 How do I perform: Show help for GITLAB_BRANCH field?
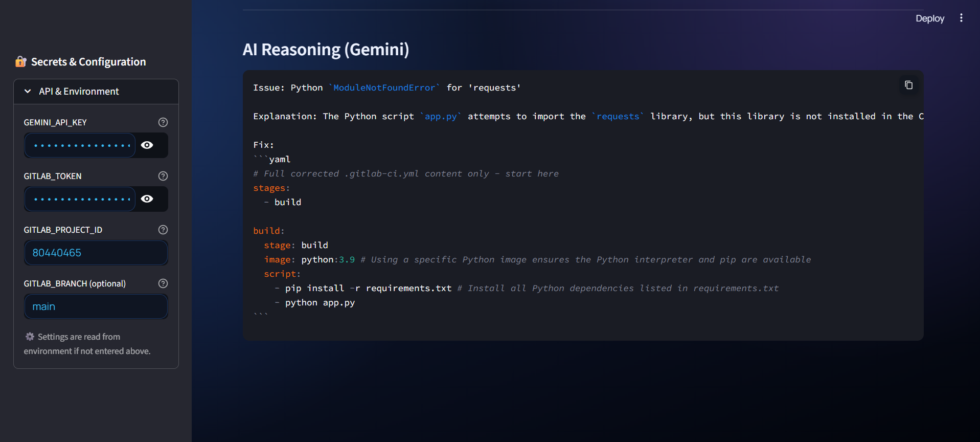163,283
